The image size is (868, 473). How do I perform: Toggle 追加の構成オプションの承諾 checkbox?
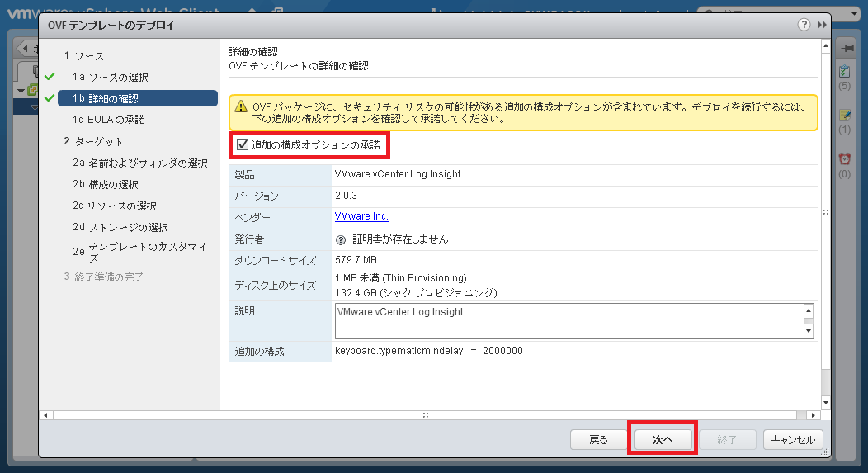click(243, 145)
